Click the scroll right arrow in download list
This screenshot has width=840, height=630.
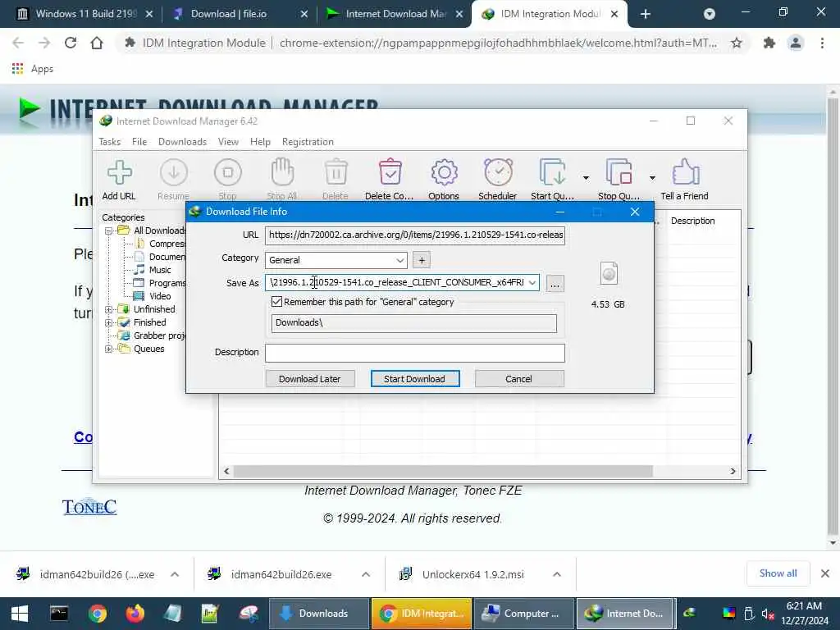(x=733, y=472)
